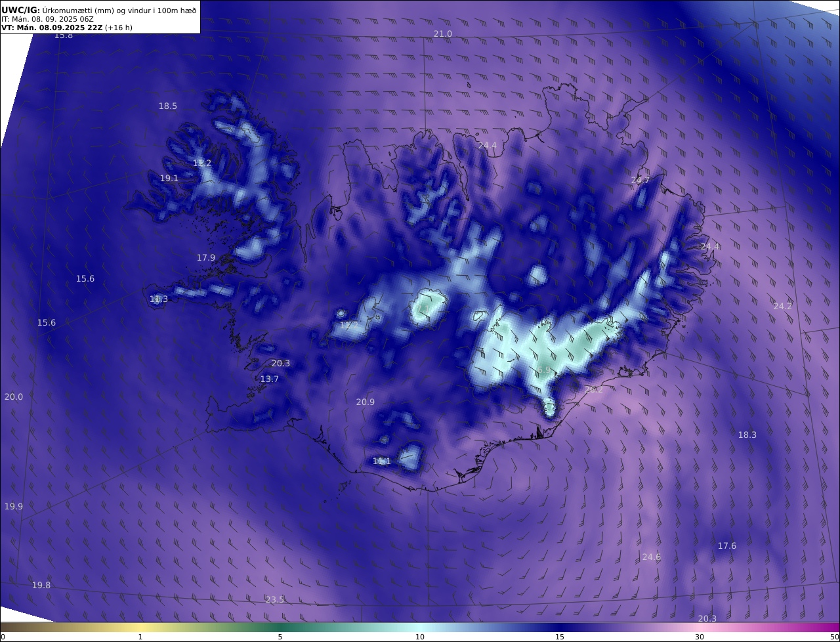Click the 20.0 value label
840x642 pixels.
pyautogui.click(x=14, y=396)
